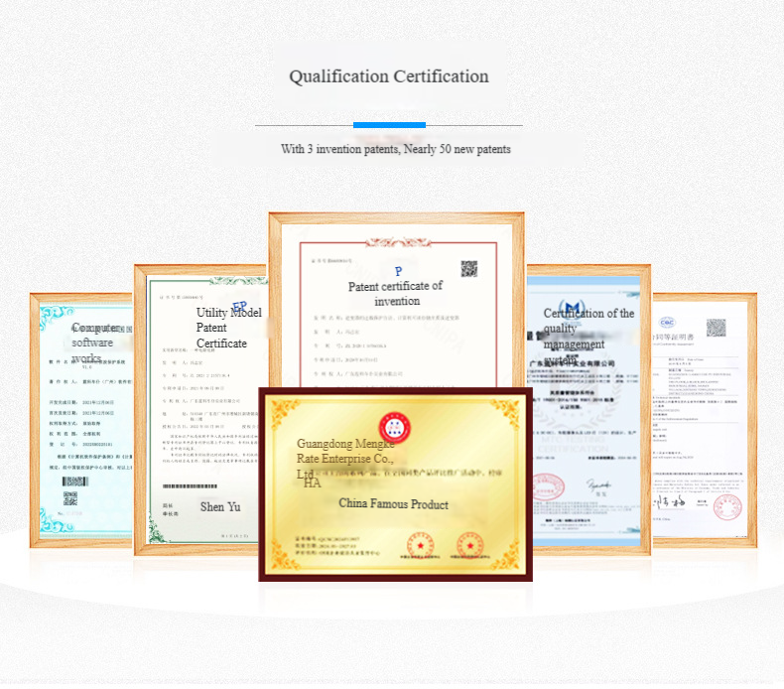
Task: Open the Computer software works certificate
Action: (81, 417)
